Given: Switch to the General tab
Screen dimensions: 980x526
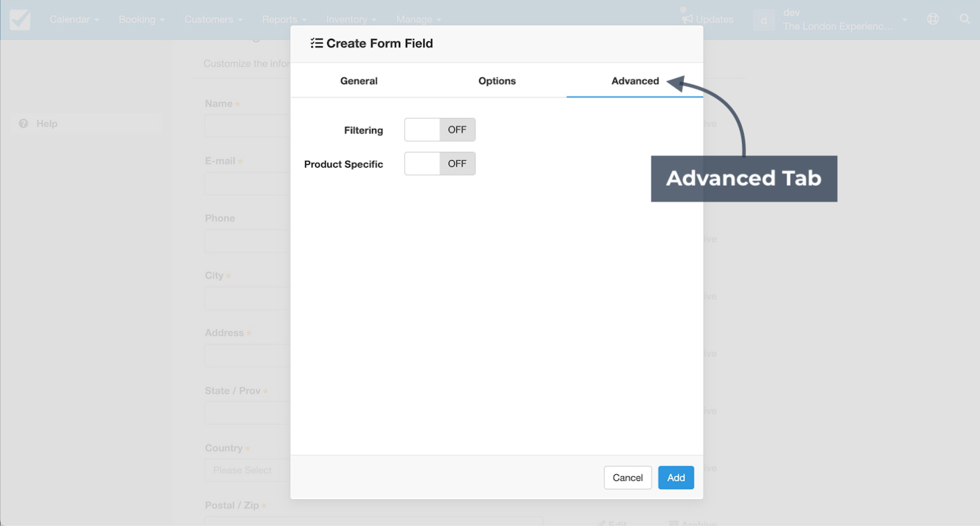Looking at the screenshot, I should pyautogui.click(x=359, y=81).
